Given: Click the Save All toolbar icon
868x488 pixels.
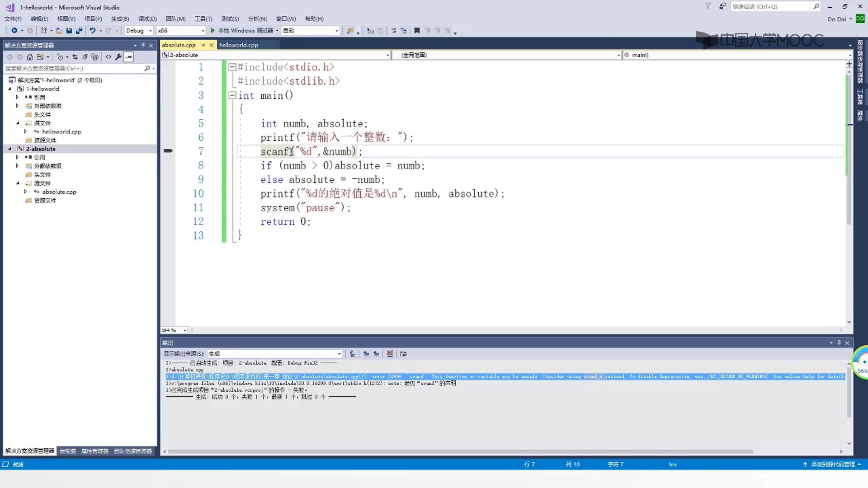Looking at the screenshot, I should [79, 30].
